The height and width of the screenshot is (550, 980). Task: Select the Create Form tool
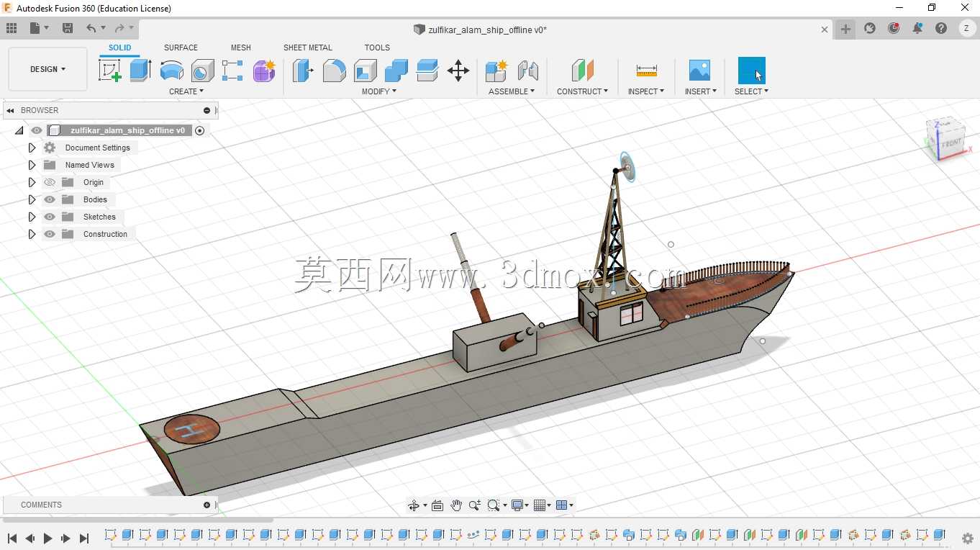[264, 71]
